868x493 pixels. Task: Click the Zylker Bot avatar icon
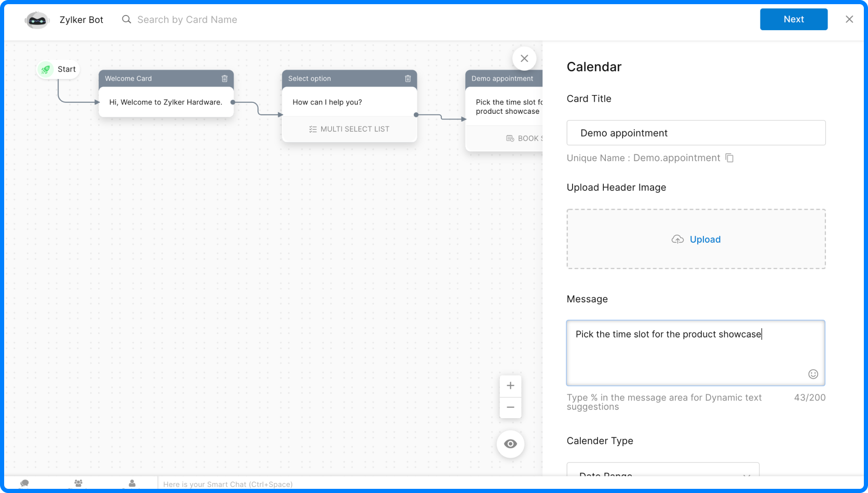tap(37, 20)
